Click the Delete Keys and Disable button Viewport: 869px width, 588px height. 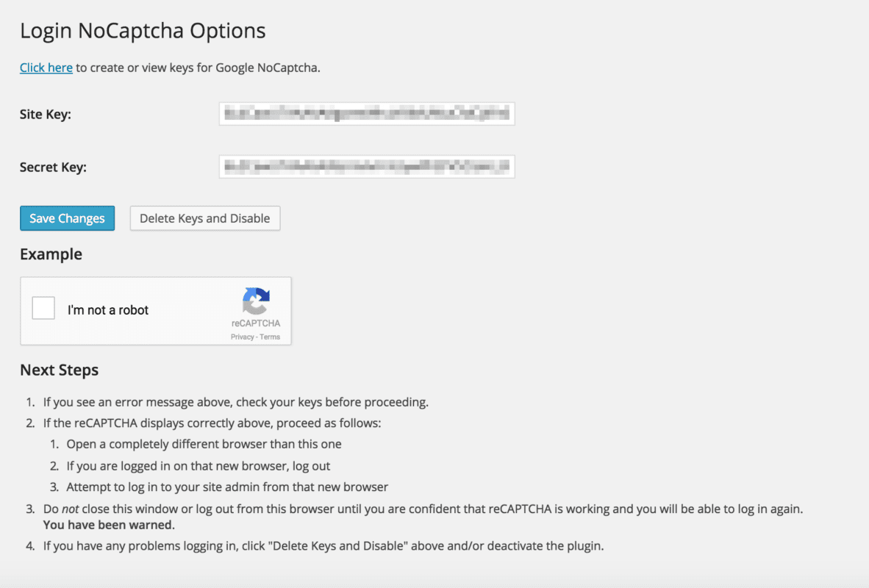click(x=205, y=218)
